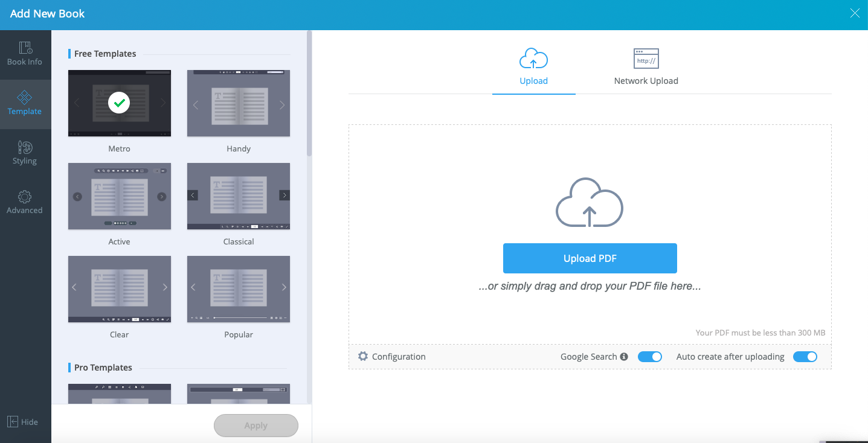
Task: Turn off Auto create after uploading
Action: pos(805,357)
